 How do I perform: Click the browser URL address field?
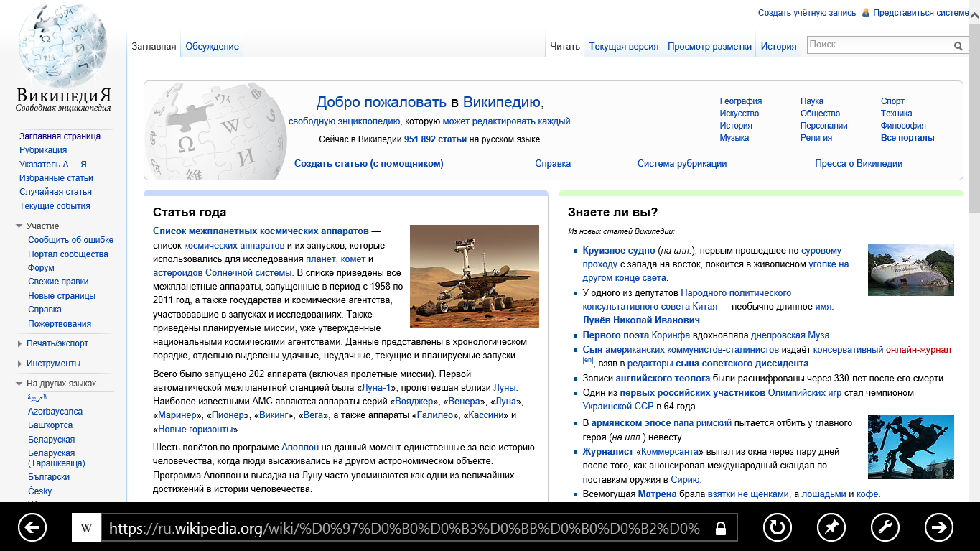click(x=404, y=529)
